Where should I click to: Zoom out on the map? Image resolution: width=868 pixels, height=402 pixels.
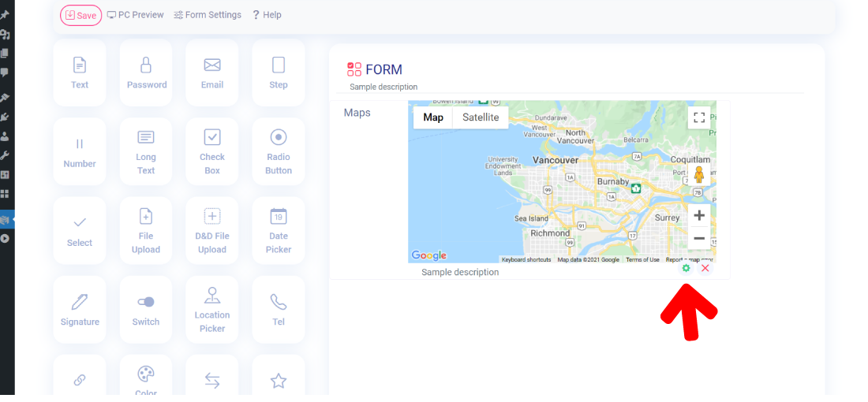(699, 238)
